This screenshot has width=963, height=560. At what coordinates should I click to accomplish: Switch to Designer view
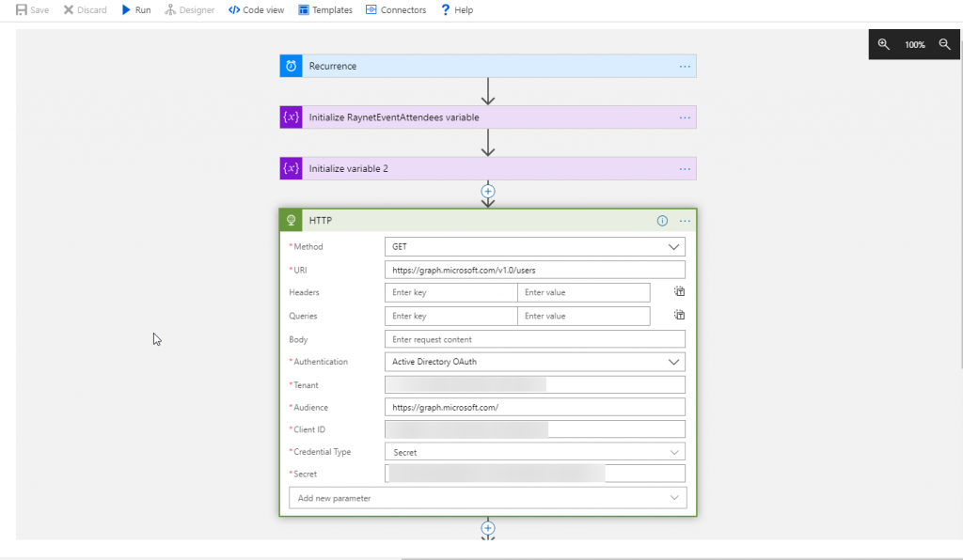(x=189, y=9)
